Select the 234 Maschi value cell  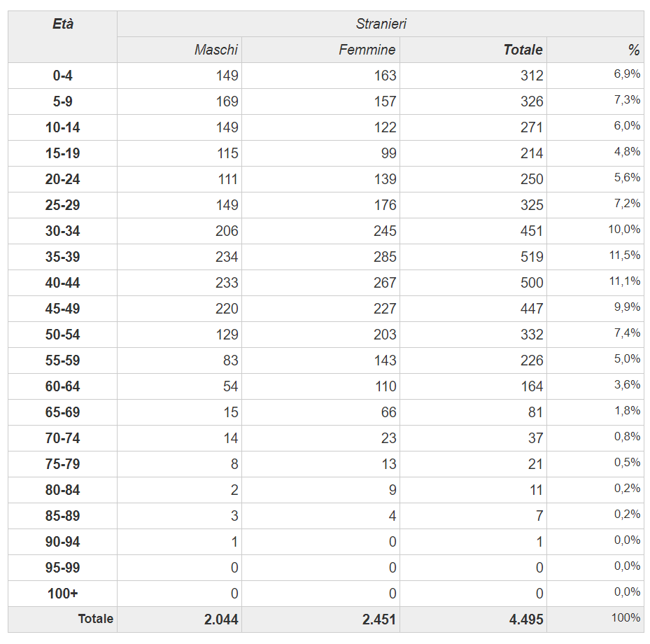pyautogui.click(x=226, y=257)
